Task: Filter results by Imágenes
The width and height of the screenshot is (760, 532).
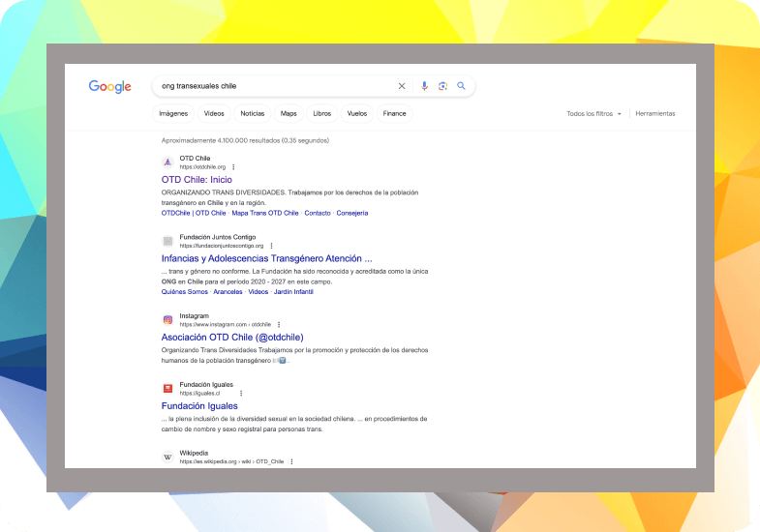Action: point(173,114)
